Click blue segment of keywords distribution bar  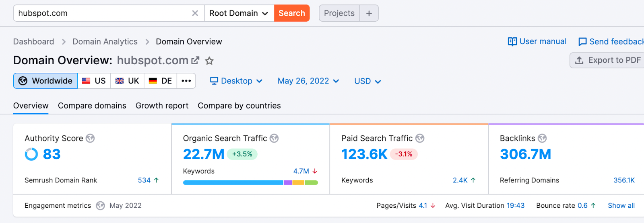pos(233,183)
